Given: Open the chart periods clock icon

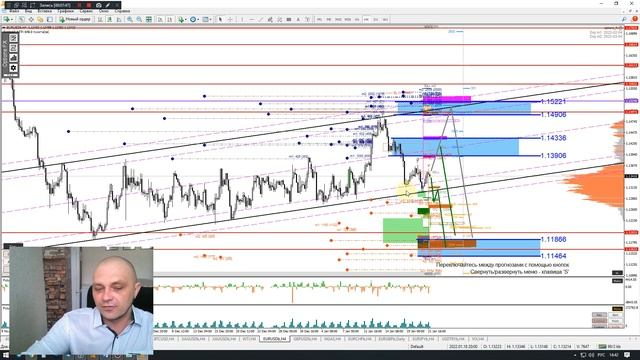Looking at the screenshot, I should point(193,19).
